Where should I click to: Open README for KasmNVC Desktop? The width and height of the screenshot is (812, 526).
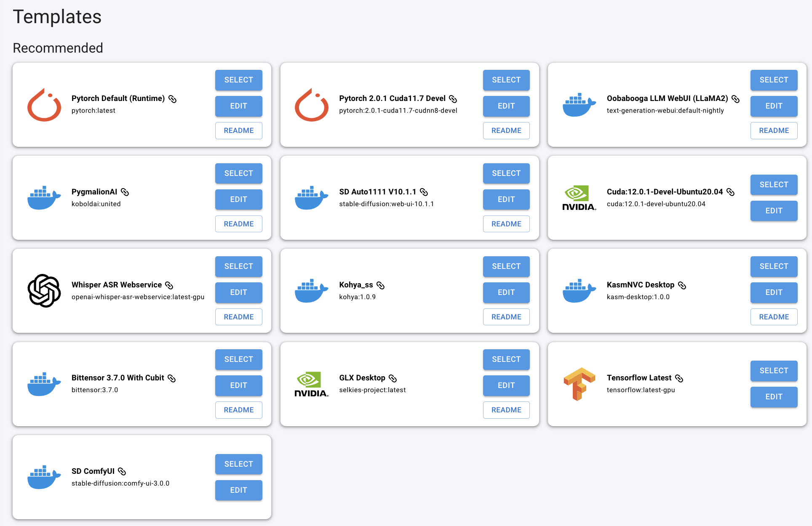click(x=773, y=317)
